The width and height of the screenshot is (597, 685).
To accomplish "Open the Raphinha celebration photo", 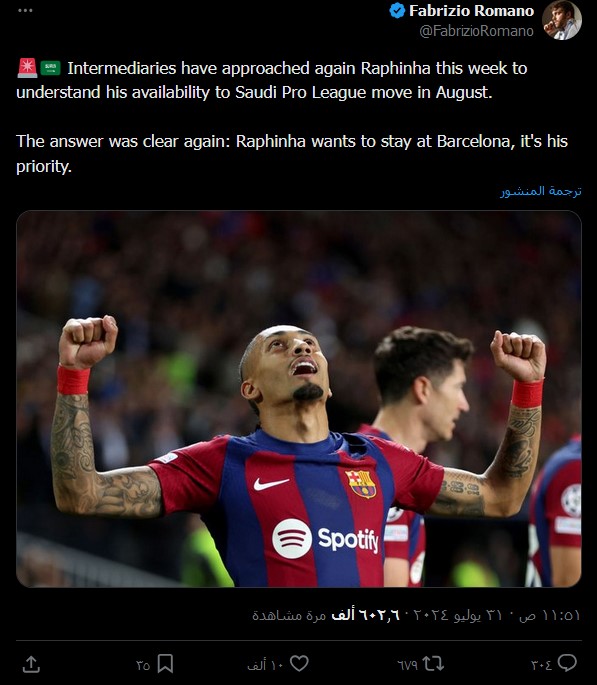I will click(x=299, y=399).
